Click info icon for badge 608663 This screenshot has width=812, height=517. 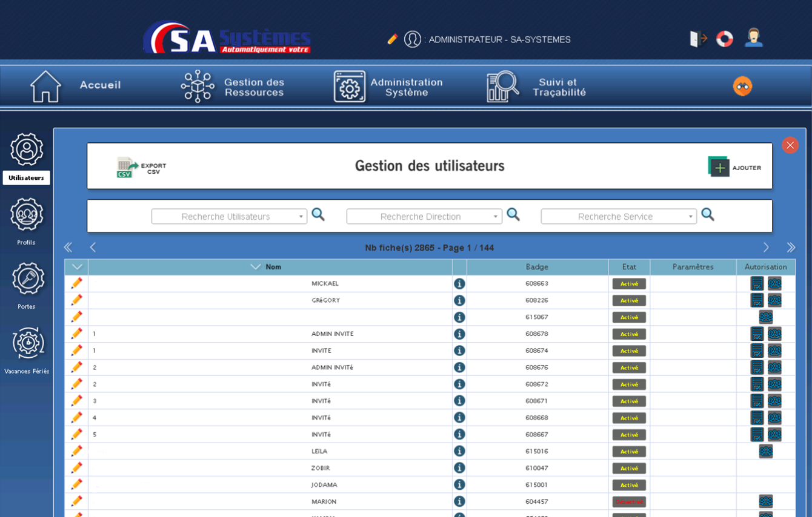(x=459, y=283)
